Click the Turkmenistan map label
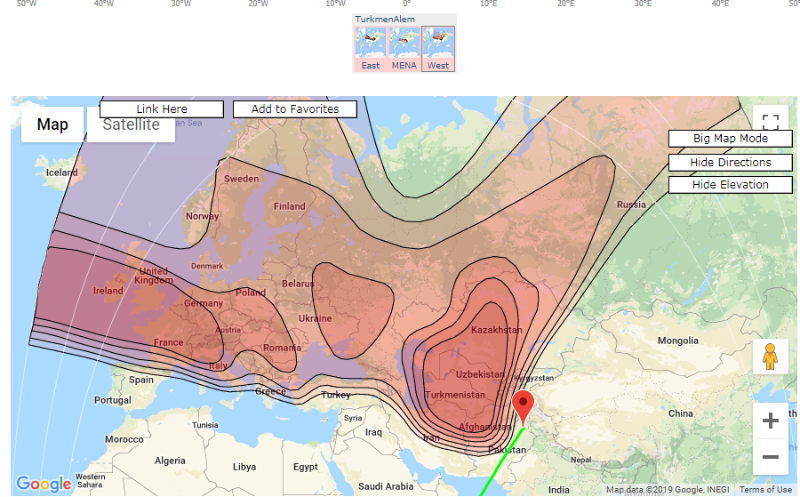 point(455,395)
